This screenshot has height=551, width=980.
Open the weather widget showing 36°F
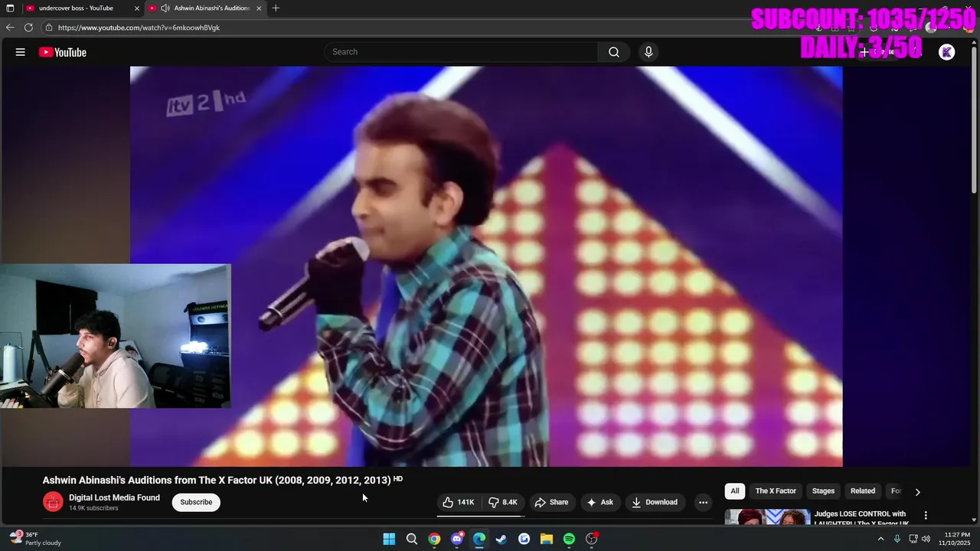(x=35, y=539)
